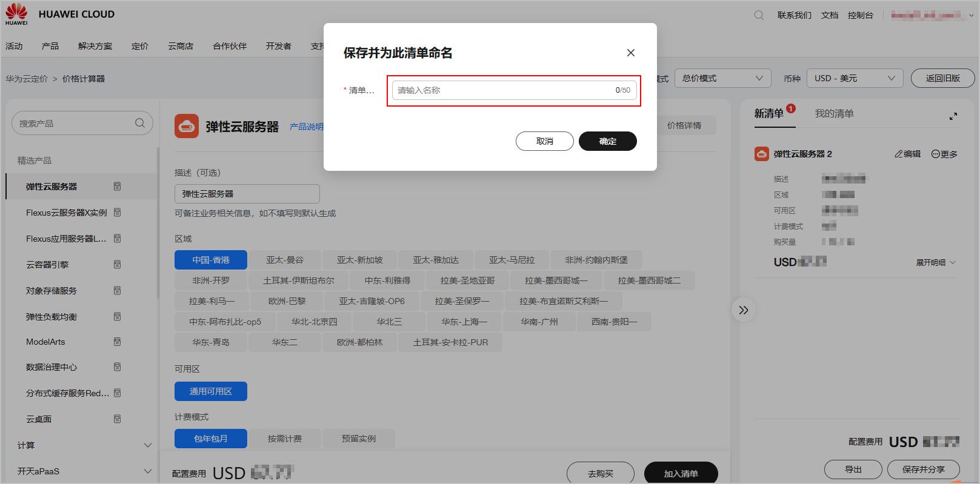Image resolution: width=980 pixels, height=484 pixels.
Task: Open 产品 menu in top navigation
Action: tap(50, 46)
